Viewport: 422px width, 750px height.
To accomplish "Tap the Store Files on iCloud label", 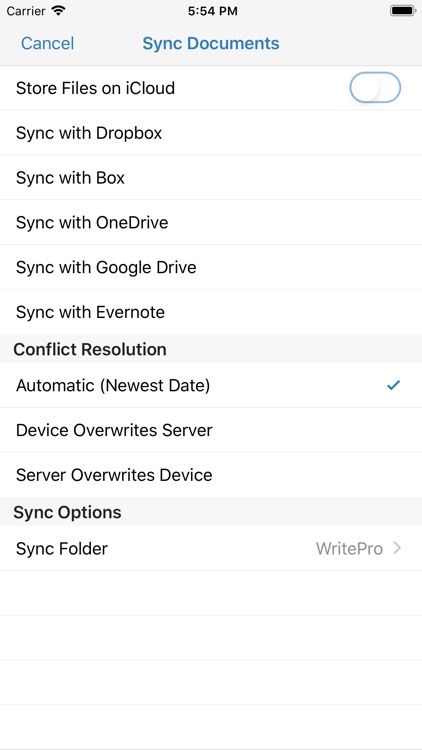I will [95, 88].
